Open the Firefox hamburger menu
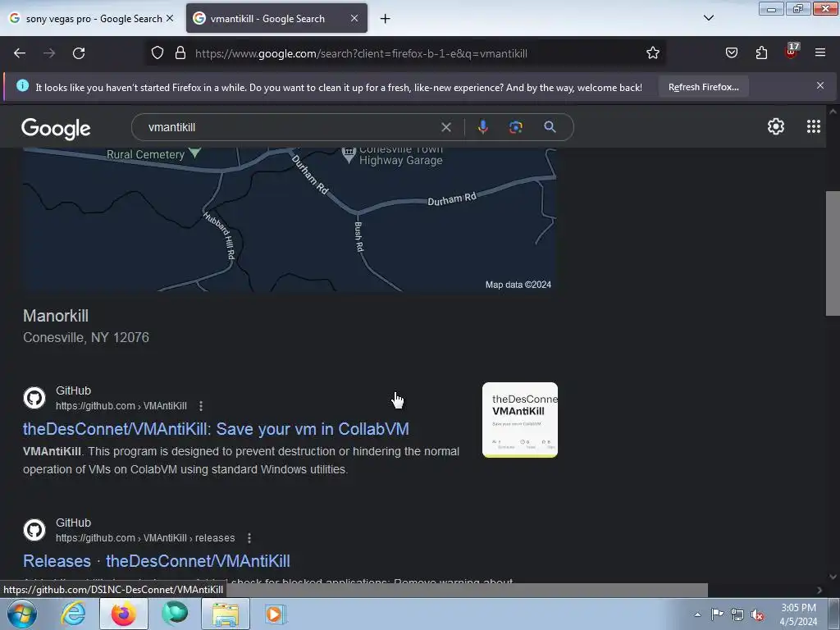Image resolution: width=840 pixels, height=630 pixels. pyautogui.click(x=820, y=52)
